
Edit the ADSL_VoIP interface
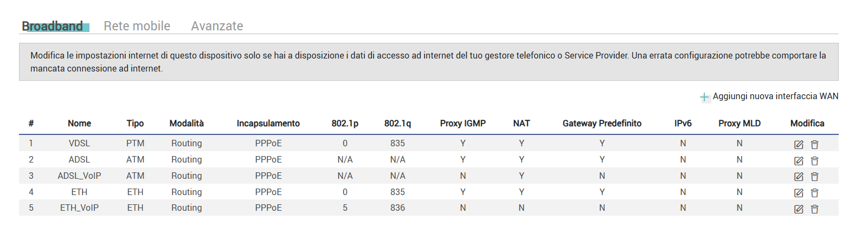[799, 177]
